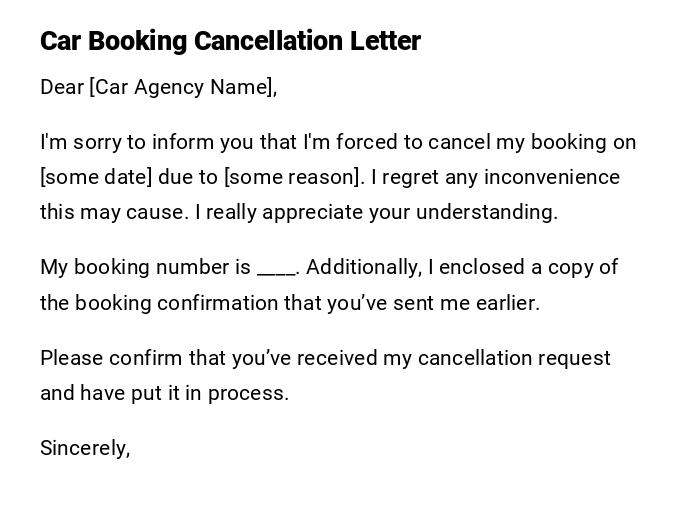Click the text "My booking number is"
Image resolution: width=700 pixels, height=510 pixels.
[x=145, y=267]
